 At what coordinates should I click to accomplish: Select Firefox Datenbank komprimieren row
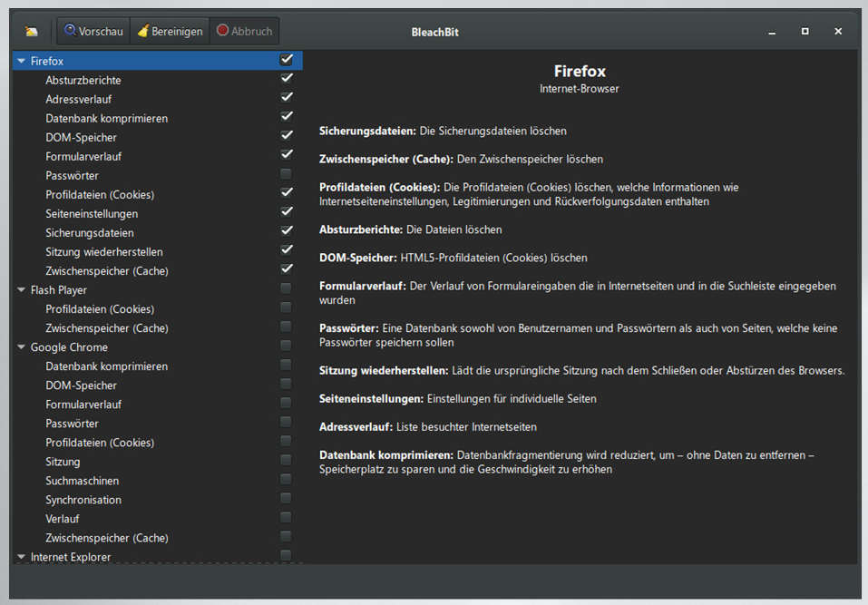[x=106, y=119]
